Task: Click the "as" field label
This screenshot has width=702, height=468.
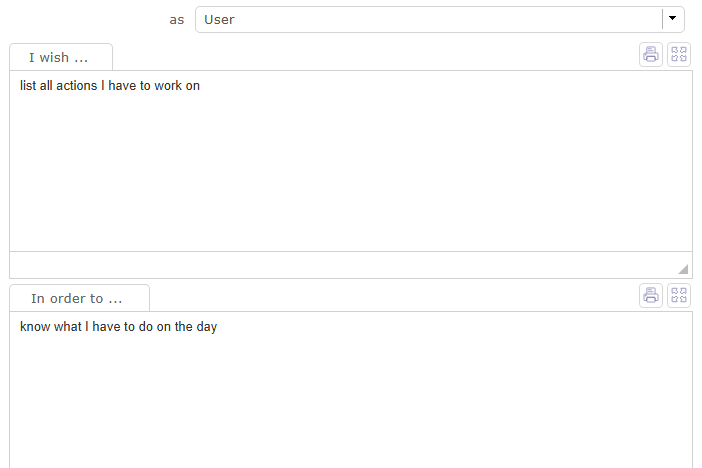Action: coord(177,20)
